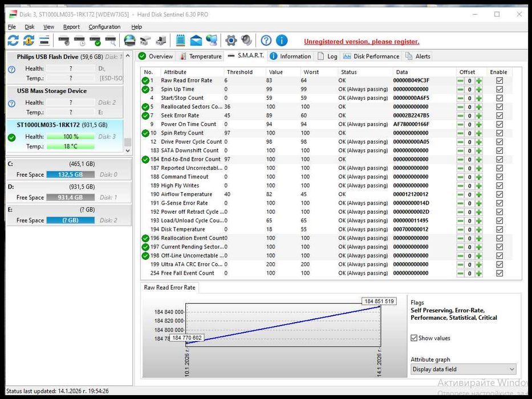Click the speaker sound icon in toolbar
This screenshot has height=399, width=532.
tap(246, 40)
